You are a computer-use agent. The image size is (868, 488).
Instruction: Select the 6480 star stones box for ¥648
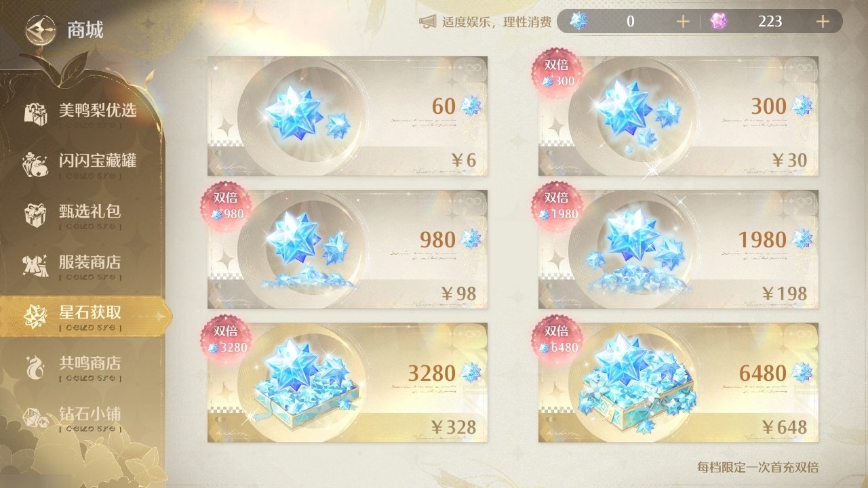pos(678,382)
